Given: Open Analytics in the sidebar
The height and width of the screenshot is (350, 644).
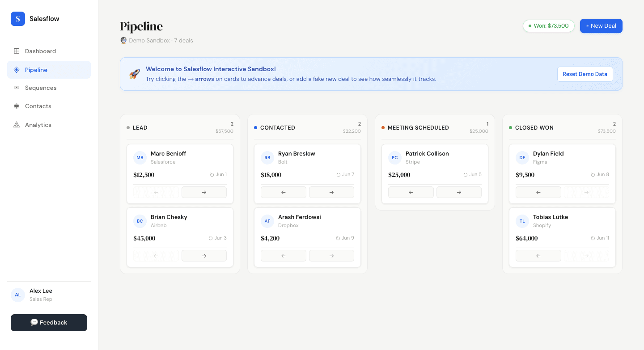Looking at the screenshot, I should (x=49, y=125).
